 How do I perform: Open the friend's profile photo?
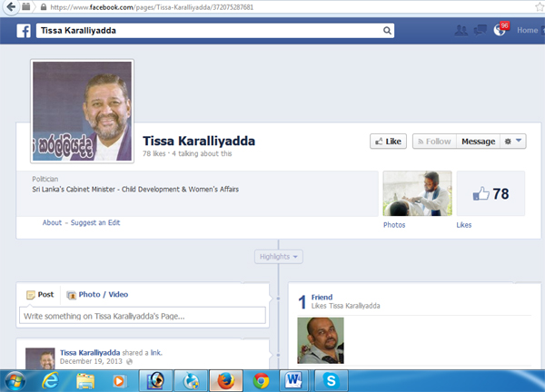tap(321, 340)
